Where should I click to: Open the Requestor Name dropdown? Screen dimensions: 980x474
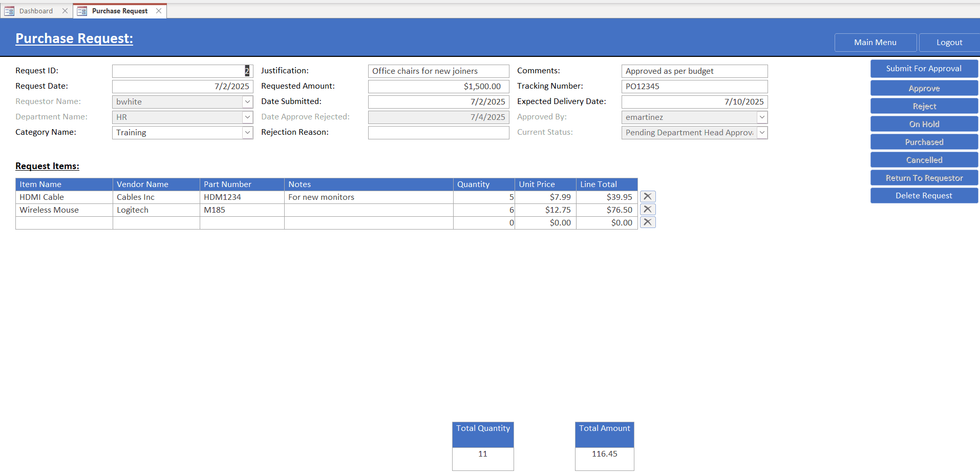(x=248, y=101)
